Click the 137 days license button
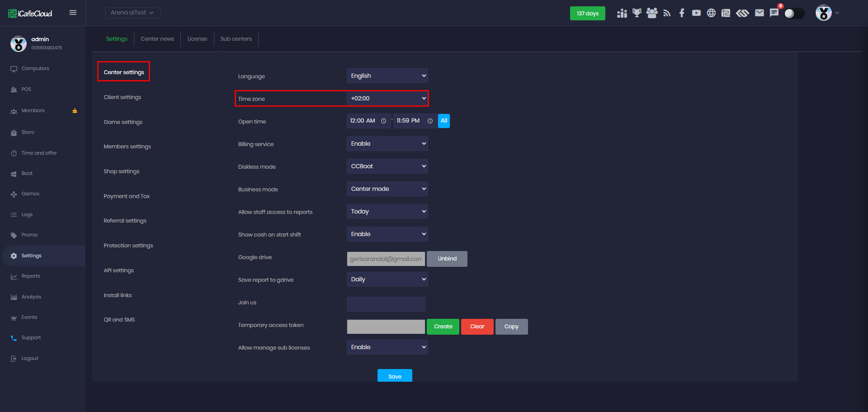The image size is (868, 412). (x=588, y=14)
